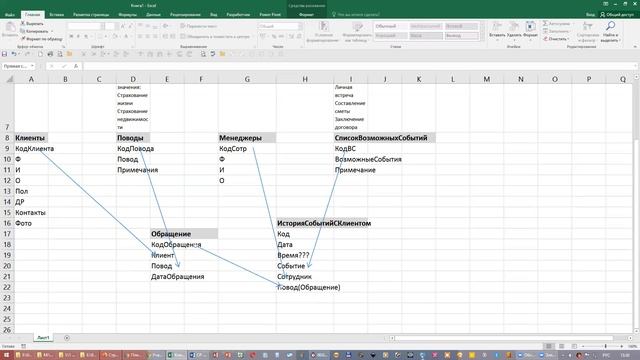The image size is (640, 360).
Task: Switch to Разметка страницы ribbon tab
Action: click(91, 14)
